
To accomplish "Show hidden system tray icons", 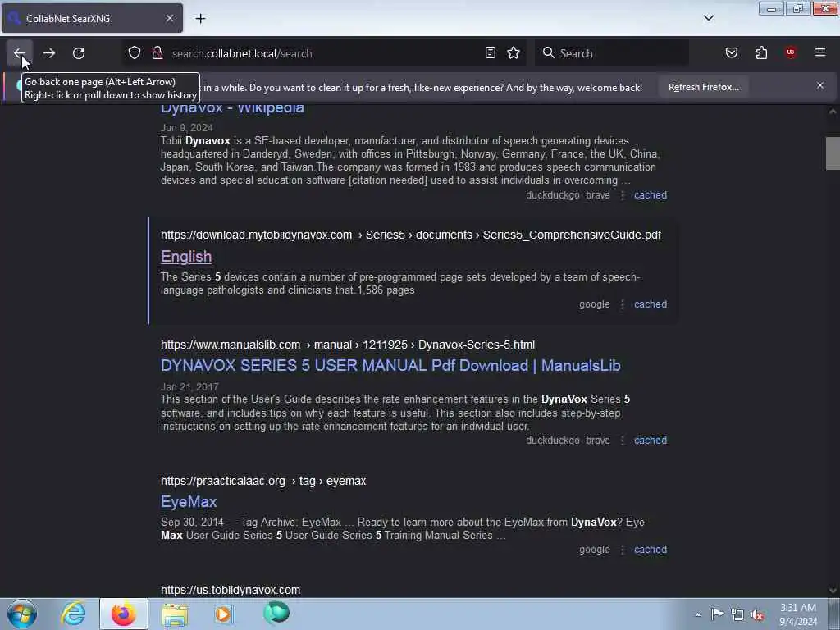I will point(697,614).
